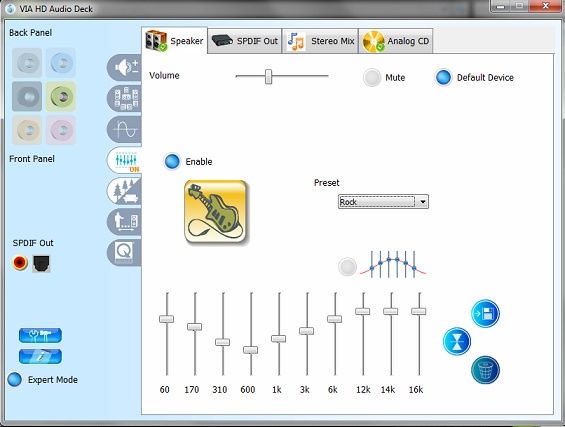The width and height of the screenshot is (565, 427).
Task: Click the save preset floppy icon
Action: [485, 313]
